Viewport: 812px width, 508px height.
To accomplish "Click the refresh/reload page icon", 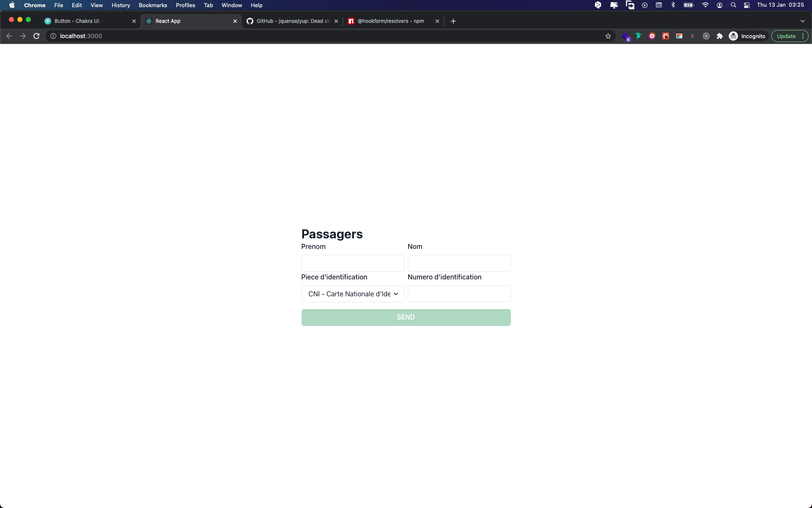I will coord(36,36).
